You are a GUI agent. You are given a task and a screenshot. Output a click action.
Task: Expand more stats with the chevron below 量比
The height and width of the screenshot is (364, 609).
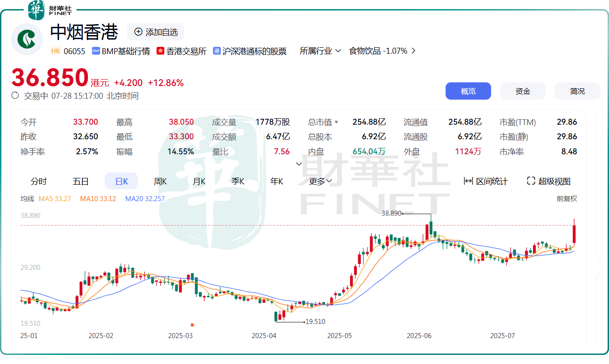299,164
